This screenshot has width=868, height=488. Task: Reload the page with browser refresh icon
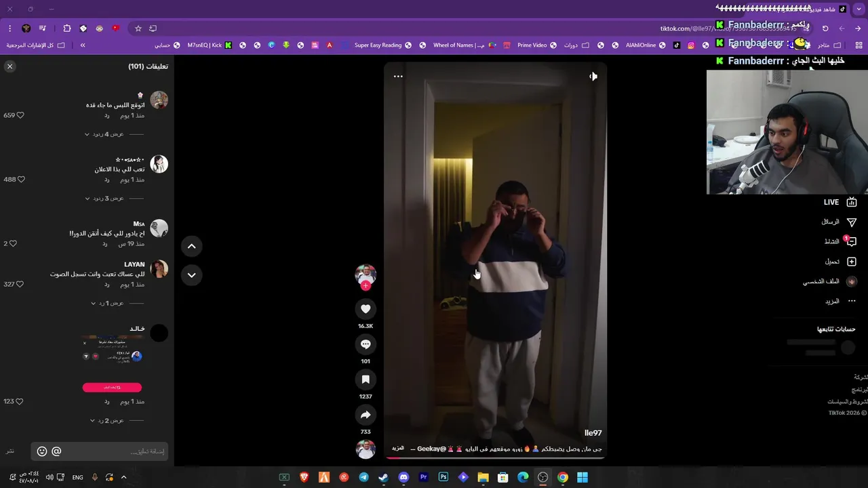(825, 28)
